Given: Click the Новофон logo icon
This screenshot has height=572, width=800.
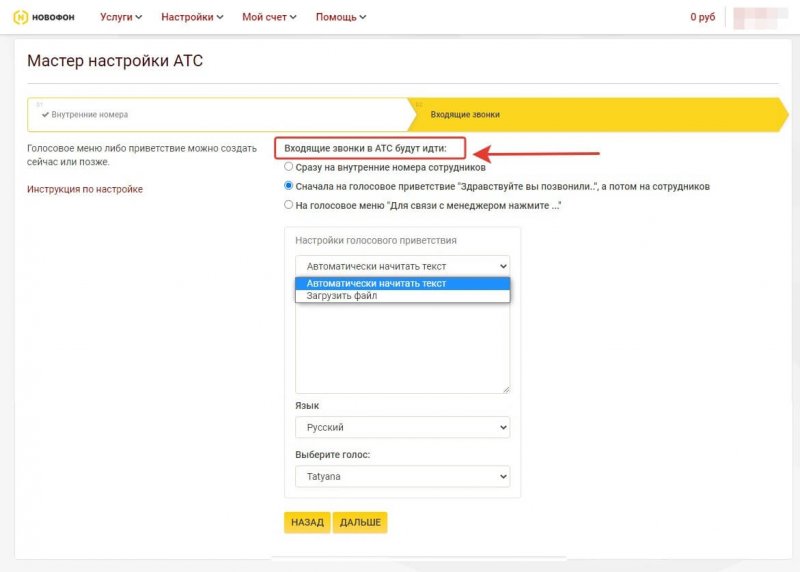Looking at the screenshot, I should tap(19, 17).
